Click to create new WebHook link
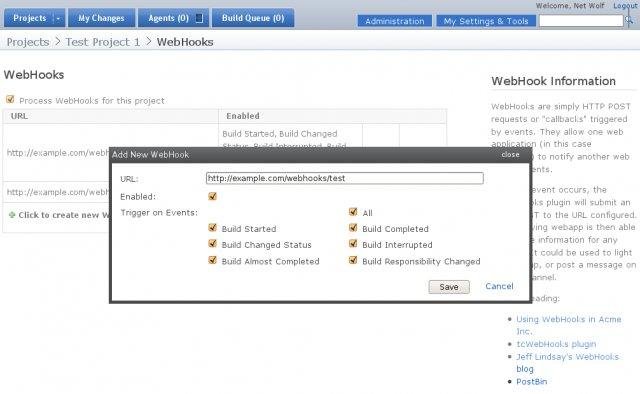640x394 pixels. point(64,215)
